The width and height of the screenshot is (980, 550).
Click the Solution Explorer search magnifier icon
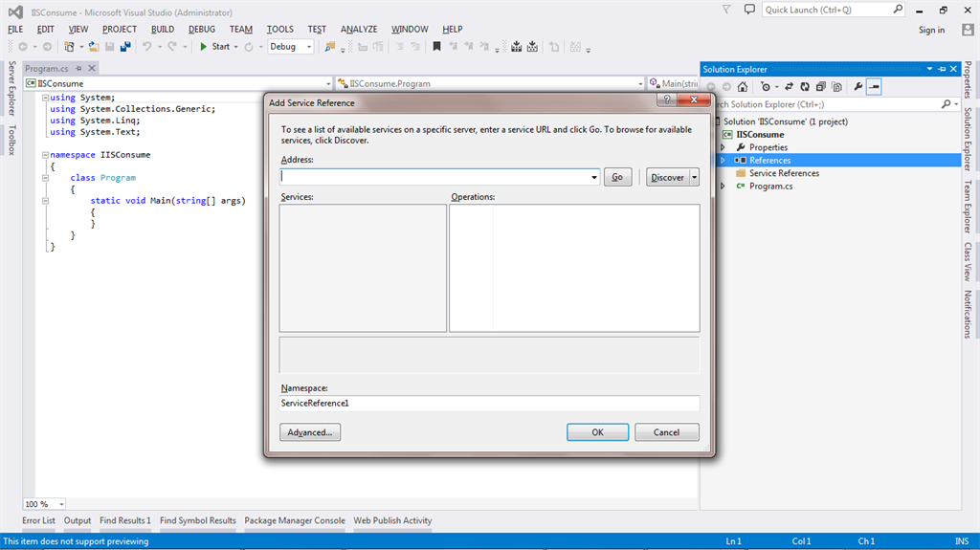click(947, 104)
